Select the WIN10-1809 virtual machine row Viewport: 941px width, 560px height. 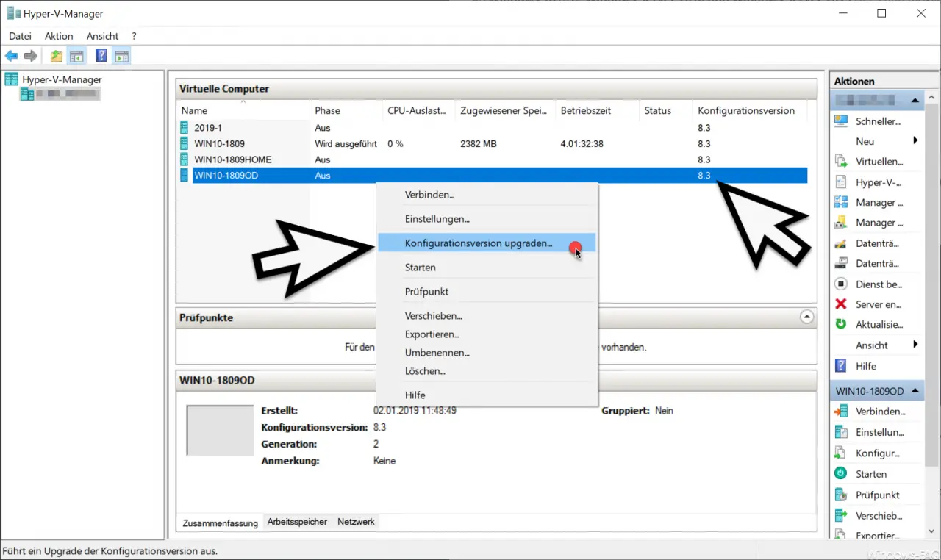pos(493,144)
